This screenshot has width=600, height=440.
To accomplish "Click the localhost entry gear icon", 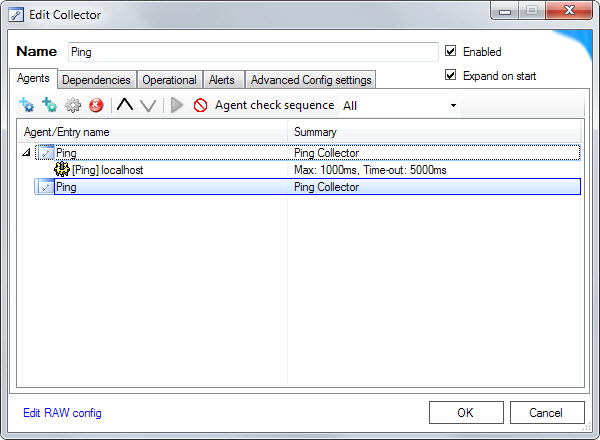I will [x=62, y=169].
